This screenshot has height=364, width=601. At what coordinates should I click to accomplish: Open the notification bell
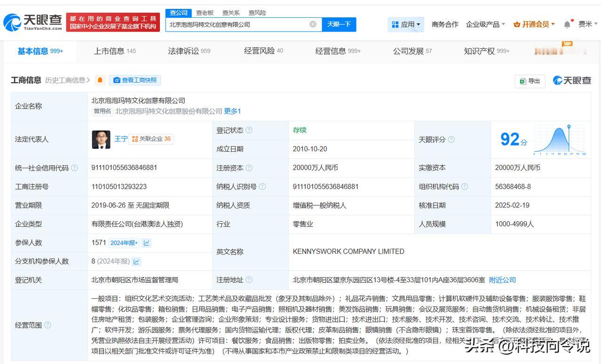click(x=568, y=24)
